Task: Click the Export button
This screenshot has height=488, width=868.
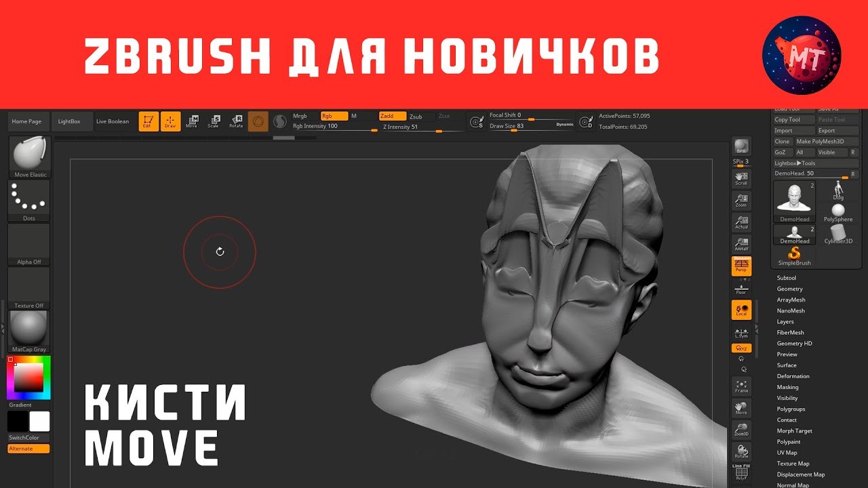Action: tap(837, 130)
